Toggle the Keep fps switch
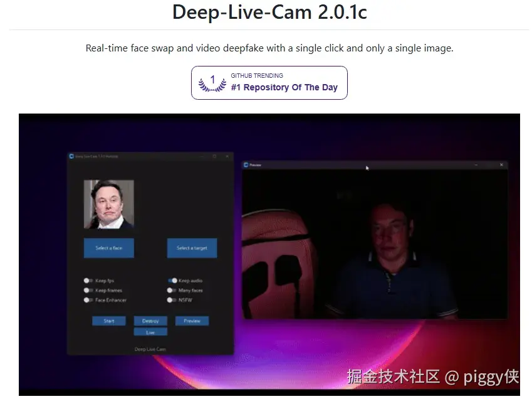The width and height of the screenshot is (532, 399). [x=88, y=280]
